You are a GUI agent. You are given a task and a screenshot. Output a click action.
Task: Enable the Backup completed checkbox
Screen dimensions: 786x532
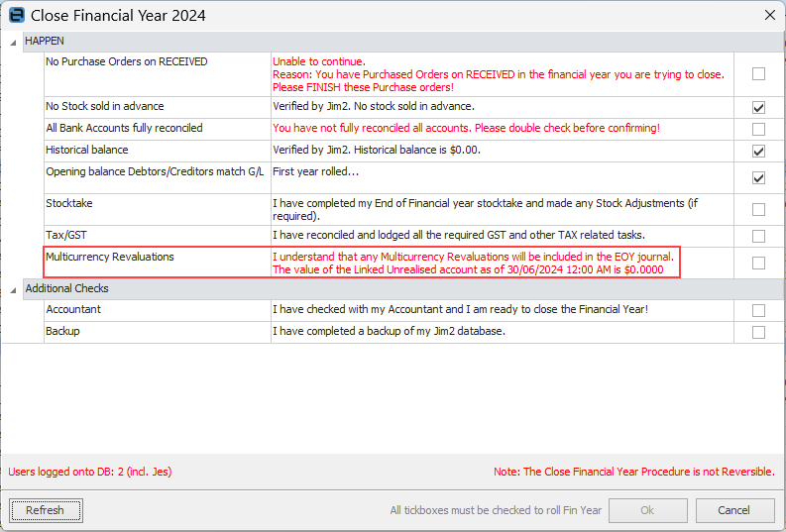pyautogui.click(x=758, y=332)
